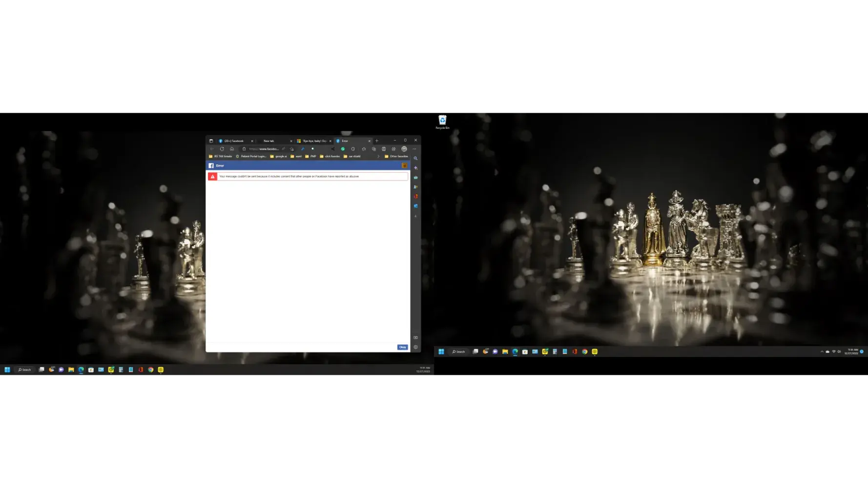The width and height of the screenshot is (868, 488).
Task: Click the Okay button
Action: 403,347
